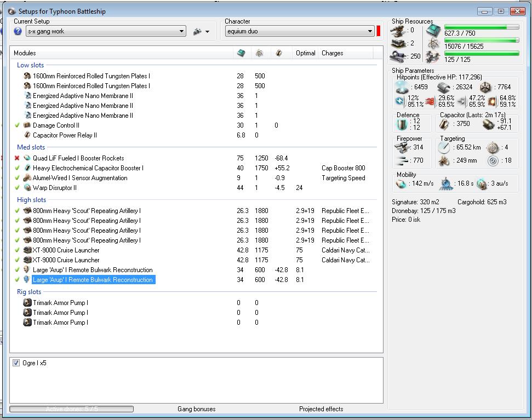
Task: Collapse the Rig slots group
Action: pos(29,291)
